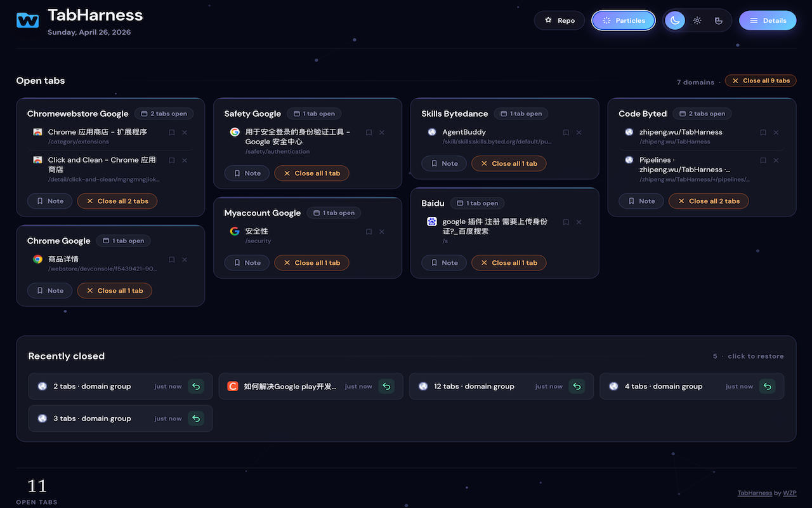Image resolution: width=812 pixels, height=508 pixels.
Task: Restore the 2 tabs domain group
Action: (x=196, y=386)
